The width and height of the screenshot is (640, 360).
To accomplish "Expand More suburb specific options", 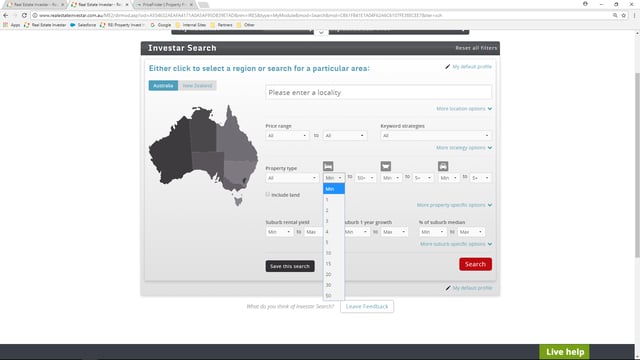I will pos(456,244).
